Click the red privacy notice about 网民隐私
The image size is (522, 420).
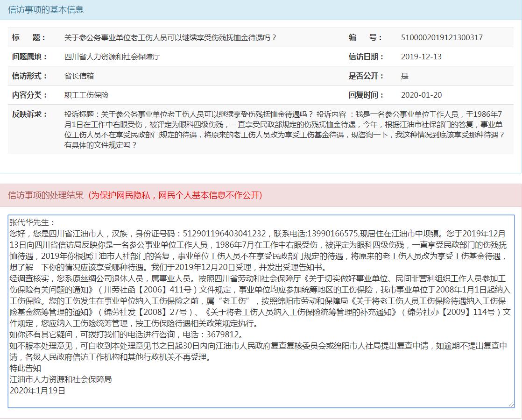(x=175, y=195)
